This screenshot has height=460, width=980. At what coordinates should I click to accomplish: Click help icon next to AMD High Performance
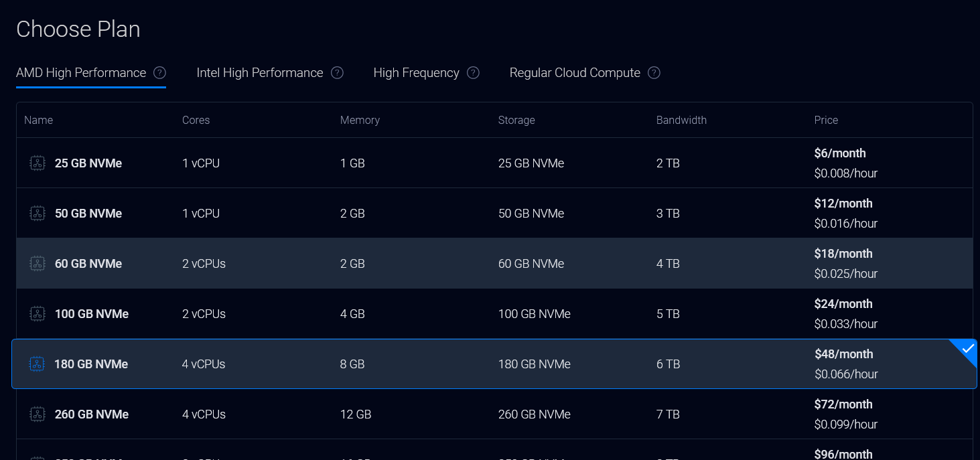coord(159,73)
